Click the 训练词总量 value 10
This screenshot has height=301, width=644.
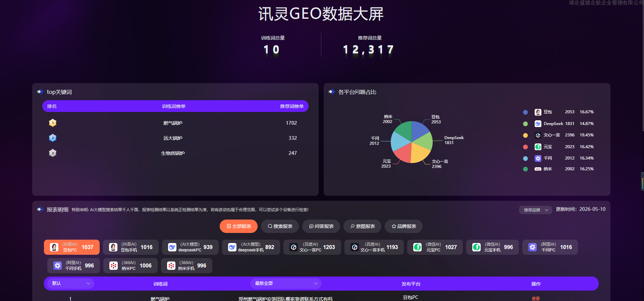[x=271, y=50]
